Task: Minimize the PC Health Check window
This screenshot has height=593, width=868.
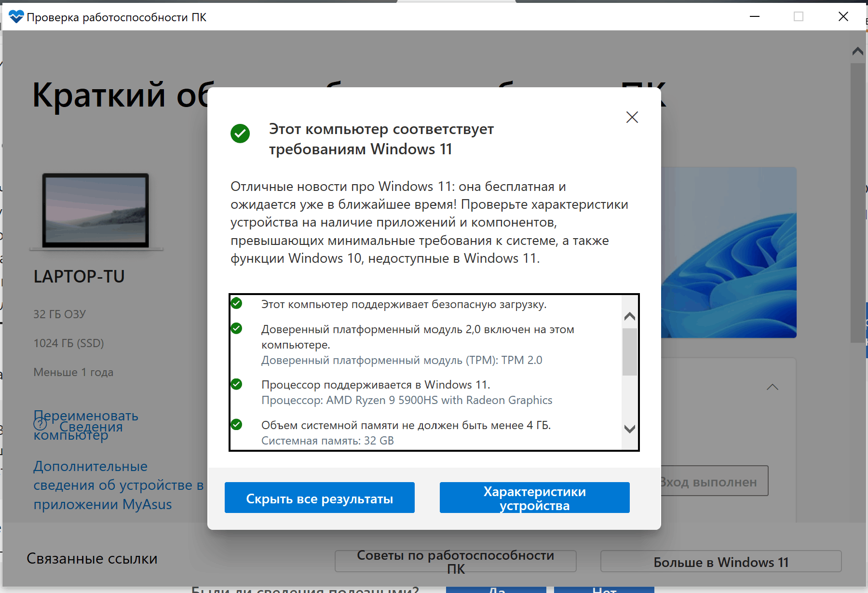Action: (755, 16)
